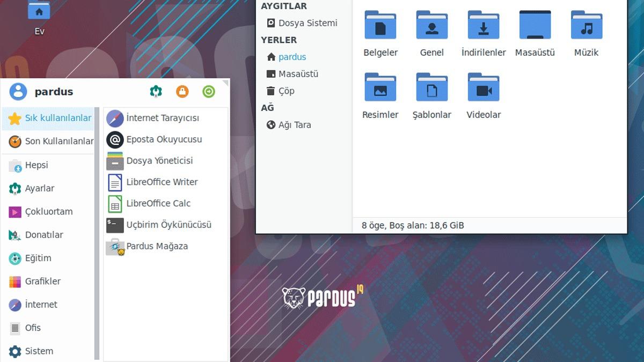Open the İndirilenler folder

(x=484, y=34)
